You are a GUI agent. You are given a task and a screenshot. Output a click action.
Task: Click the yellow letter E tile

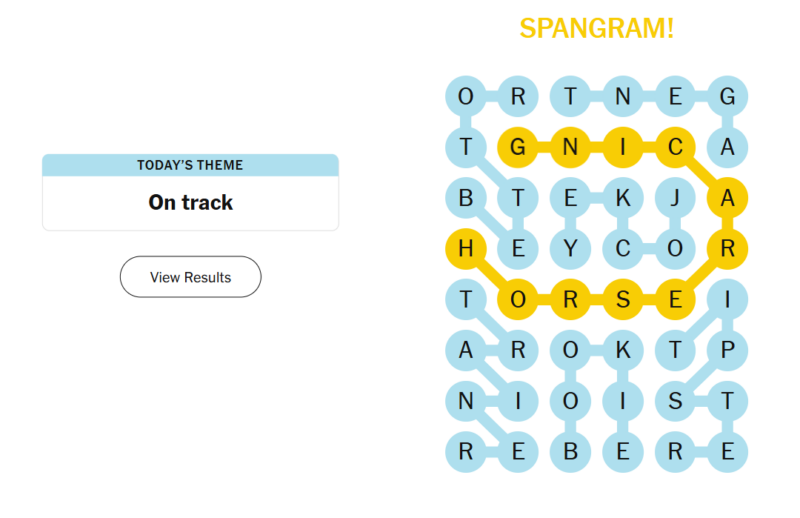point(675,300)
